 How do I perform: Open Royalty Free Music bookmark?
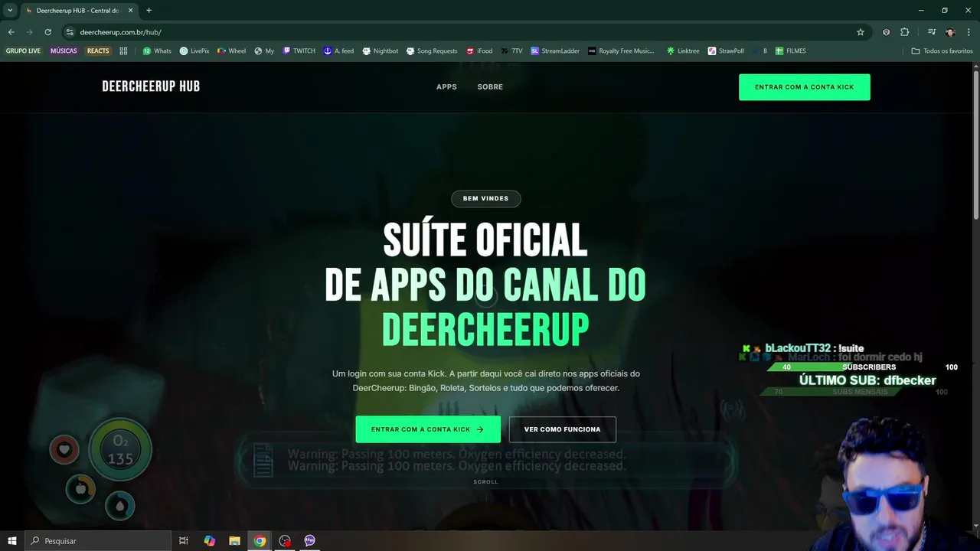[622, 51]
